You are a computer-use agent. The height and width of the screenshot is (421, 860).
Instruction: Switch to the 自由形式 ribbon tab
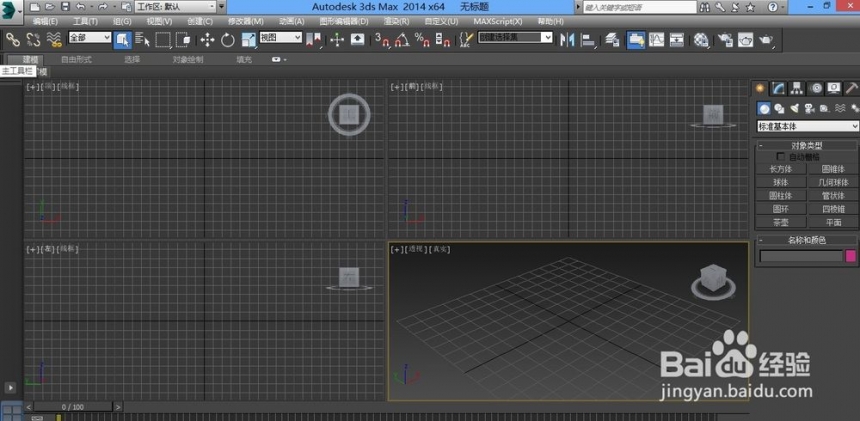tap(76, 59)
